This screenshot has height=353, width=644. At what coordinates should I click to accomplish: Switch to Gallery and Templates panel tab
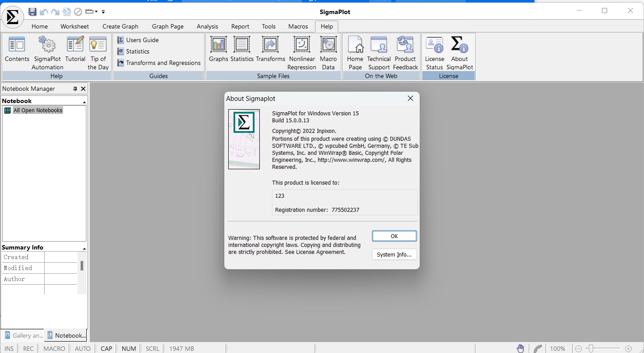pos(23,335)
